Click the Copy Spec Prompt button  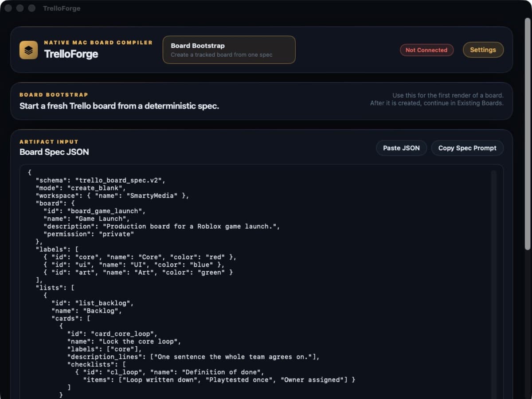(467, 148)
